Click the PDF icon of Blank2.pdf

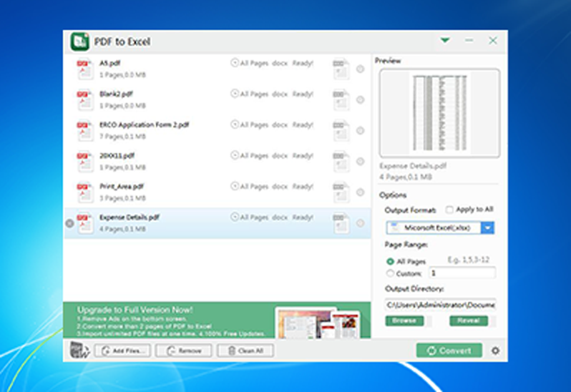tap(84, 99)
